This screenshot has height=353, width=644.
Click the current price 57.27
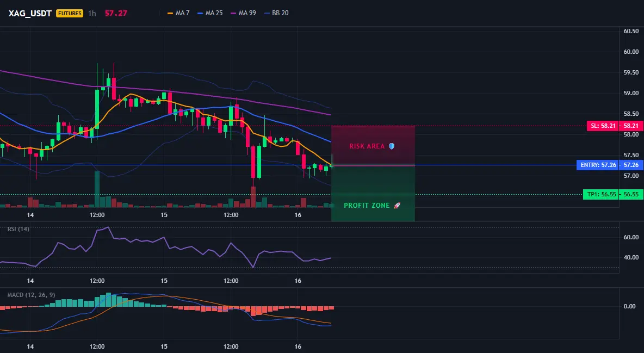(x=116, y=13)
